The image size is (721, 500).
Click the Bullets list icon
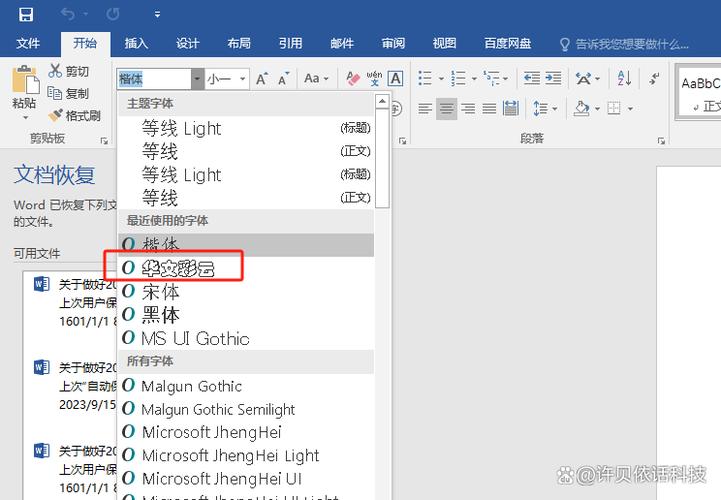425,78
